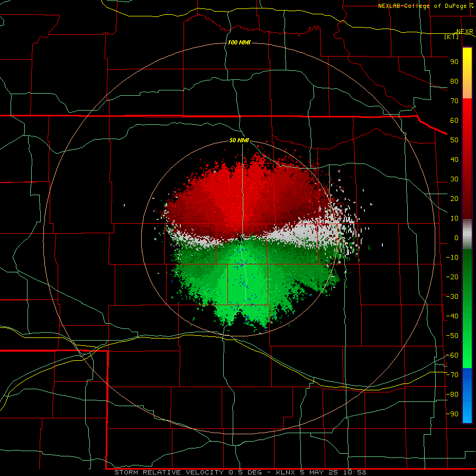
Task: Click the -10 value on the velocity scale
Action: [452, 258]
